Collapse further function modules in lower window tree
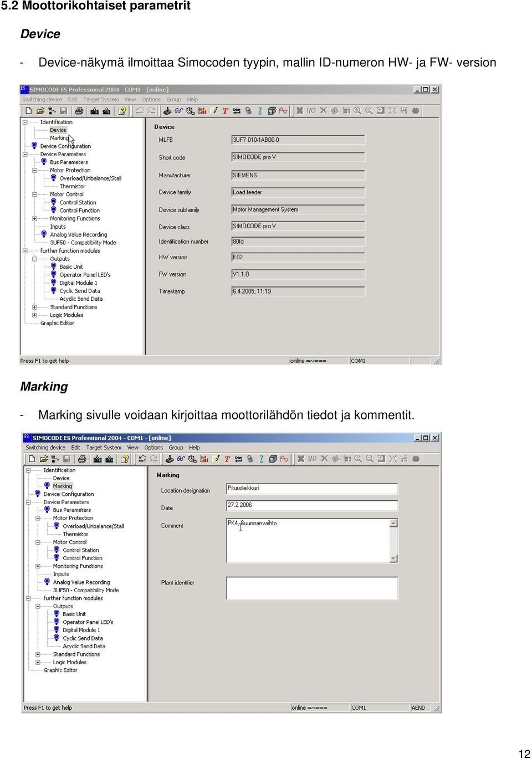 28,598
